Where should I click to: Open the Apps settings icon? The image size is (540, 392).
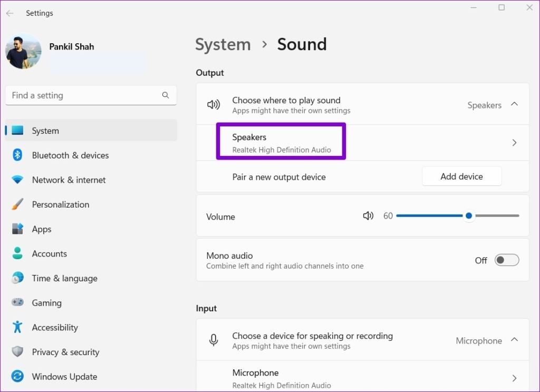coord(16,229)
